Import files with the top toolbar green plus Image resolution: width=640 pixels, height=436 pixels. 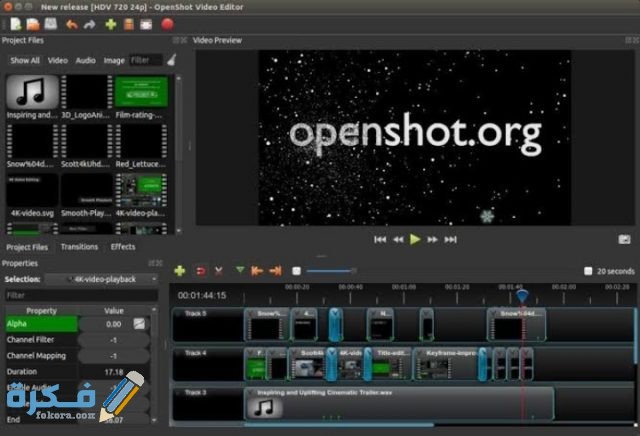111,23
